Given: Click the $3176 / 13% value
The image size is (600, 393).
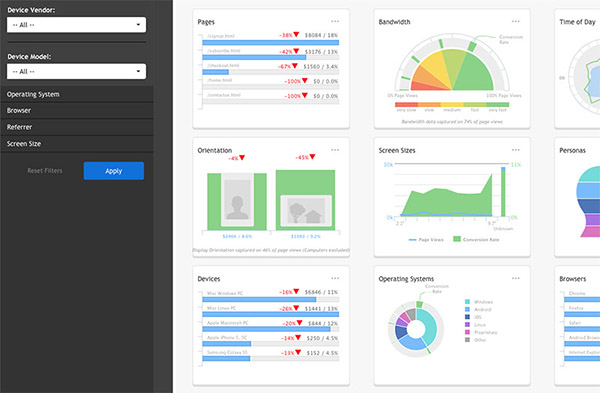Looking at the screenshot, I should point(321,52).
